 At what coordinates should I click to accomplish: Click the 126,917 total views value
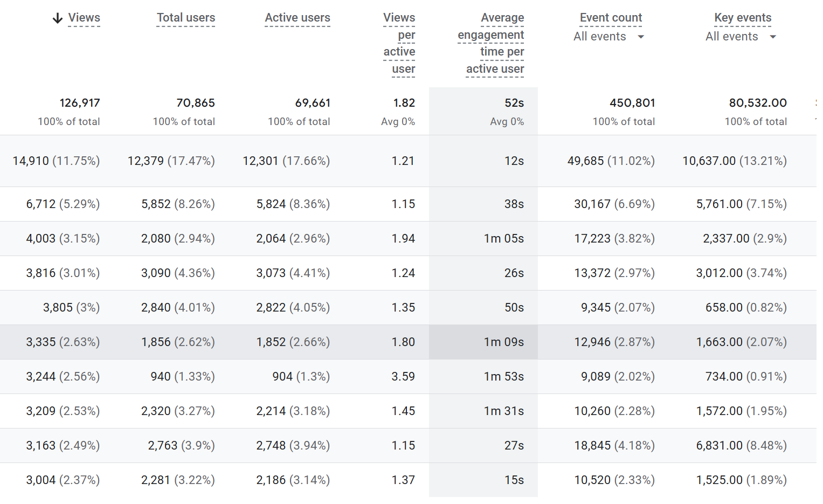click(x=80, y=103)
